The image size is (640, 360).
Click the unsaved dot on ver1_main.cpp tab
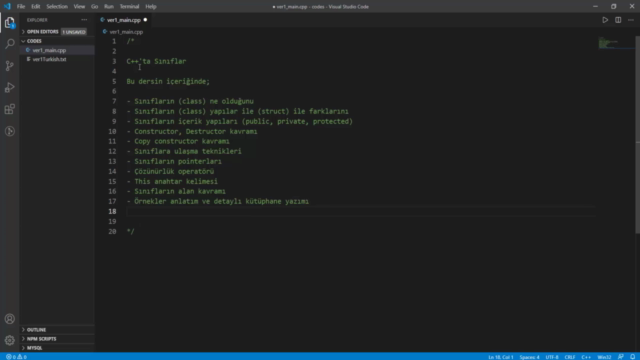(x=145, y=20)
